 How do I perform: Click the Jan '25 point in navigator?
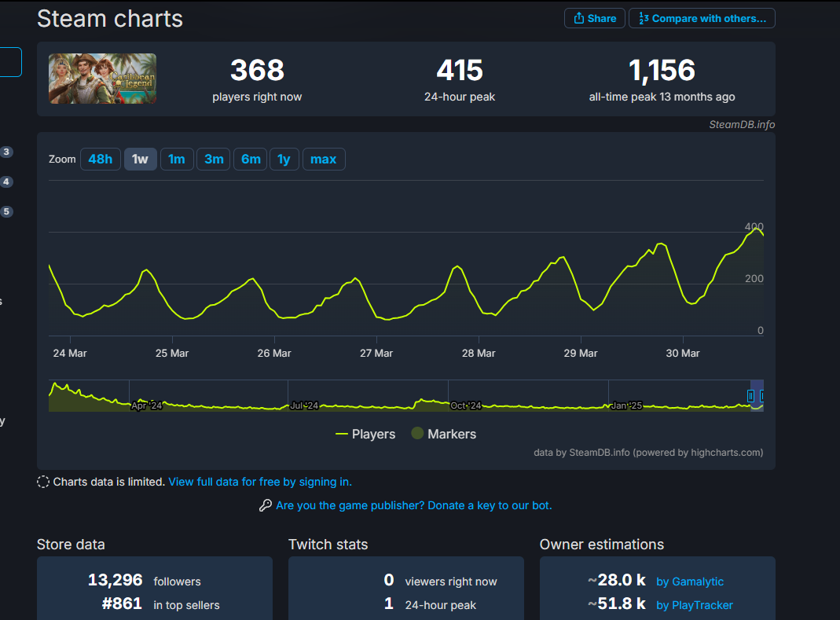click(x=626, y=405)
